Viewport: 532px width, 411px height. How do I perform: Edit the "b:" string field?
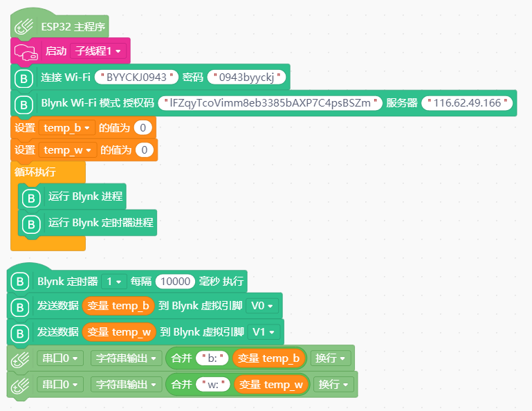click(212, 358)
